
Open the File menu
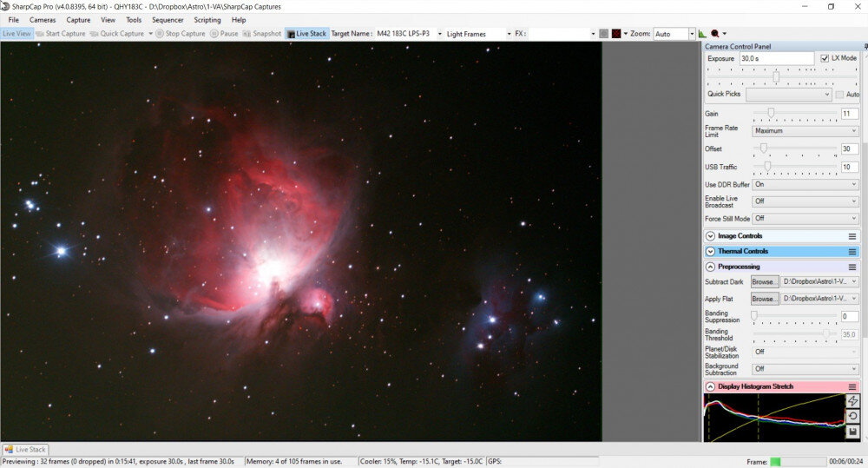13,20
